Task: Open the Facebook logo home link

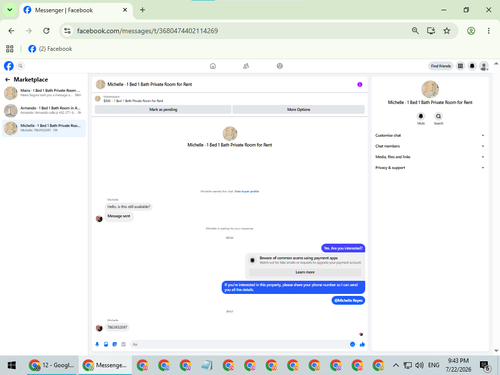Action: click(9, 66)
